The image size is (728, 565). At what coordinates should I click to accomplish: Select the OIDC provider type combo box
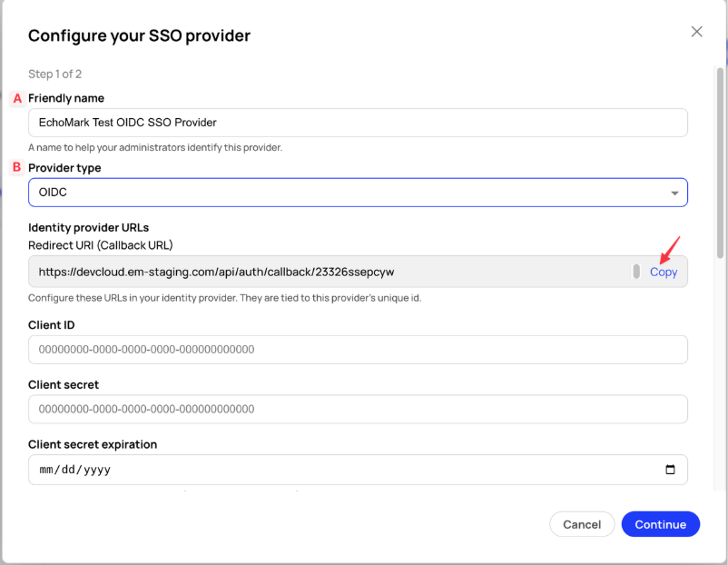point(358,193)
